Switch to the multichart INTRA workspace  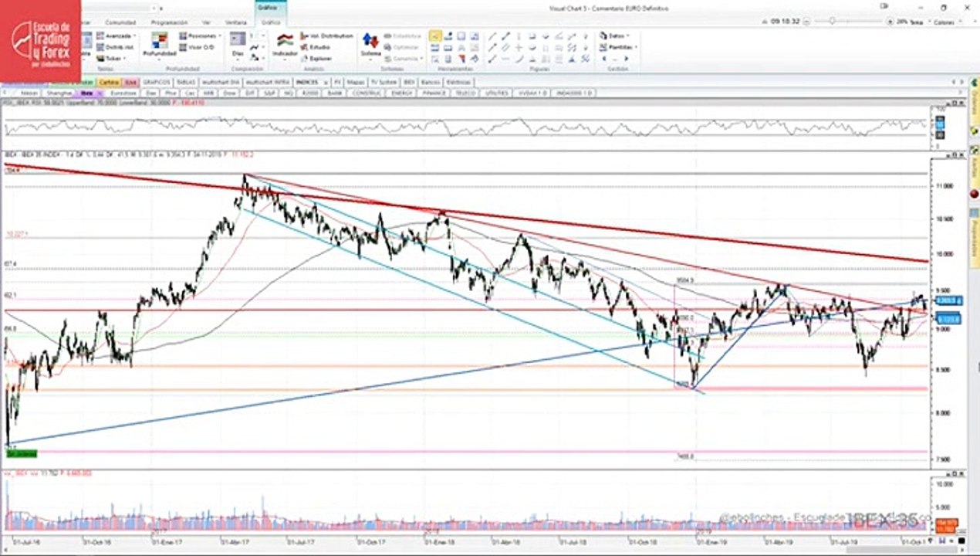point(267,82)
